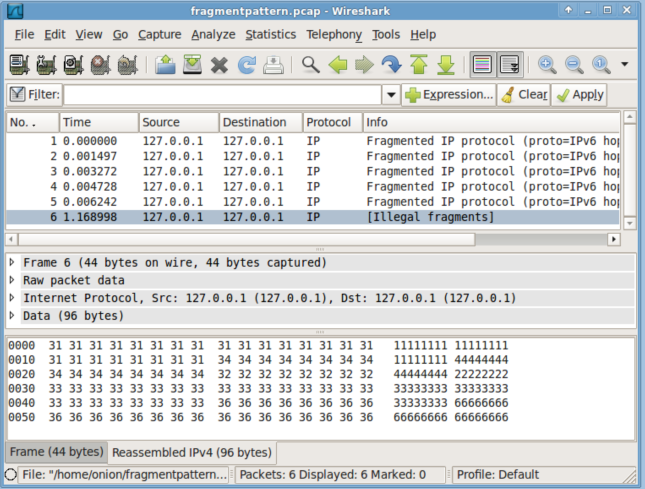Expand the Frame 6 tree row
Screen dimensions: 645x489
click(12, 263)
